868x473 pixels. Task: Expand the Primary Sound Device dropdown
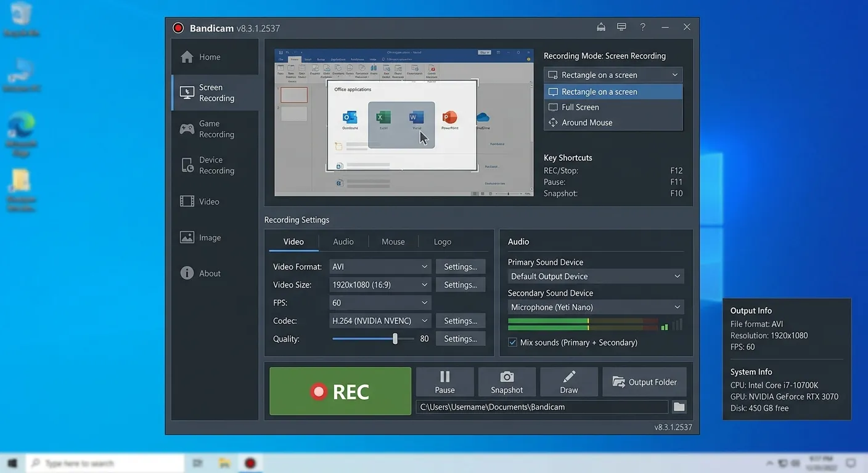pos(596,277)
